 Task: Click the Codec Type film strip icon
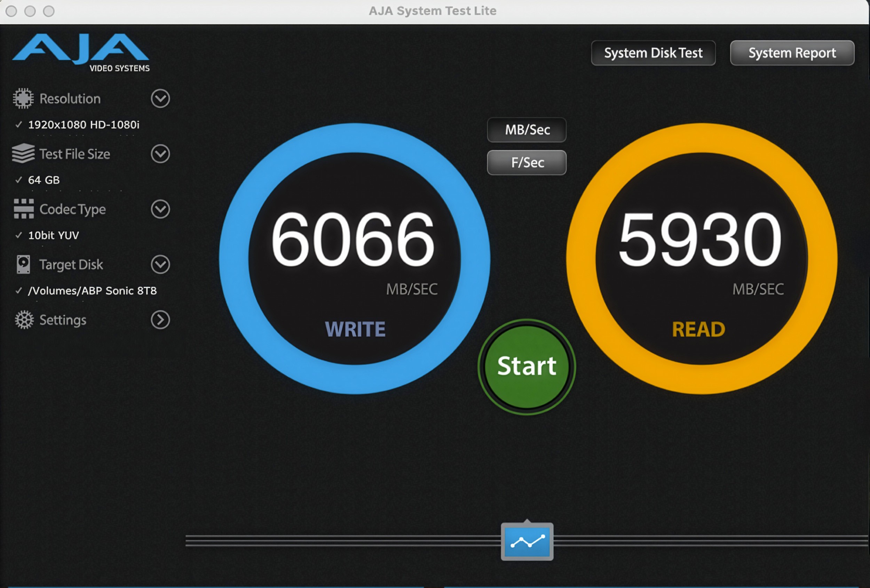(24, 209)
